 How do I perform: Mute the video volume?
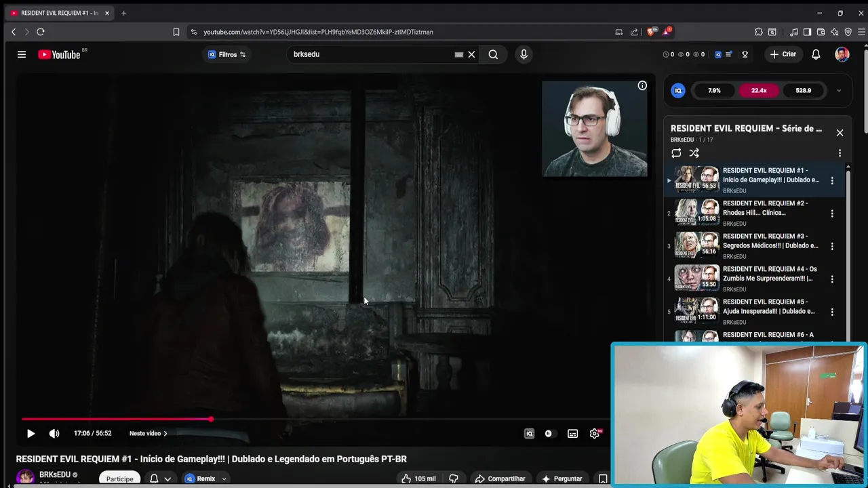(x=54, y=434)
